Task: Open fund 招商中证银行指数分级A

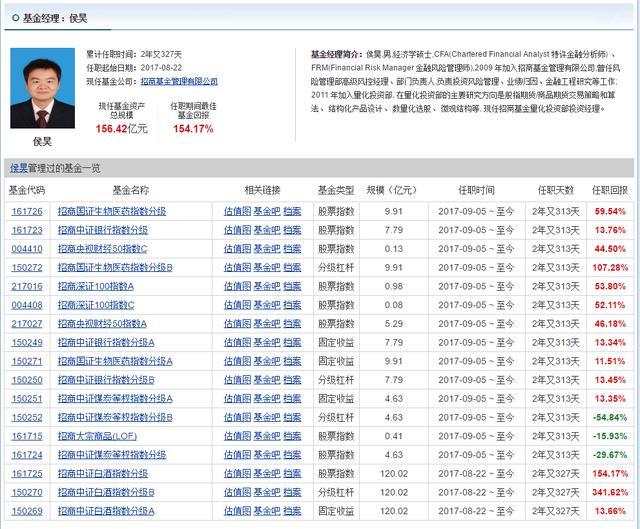Action: coord(106,343)
